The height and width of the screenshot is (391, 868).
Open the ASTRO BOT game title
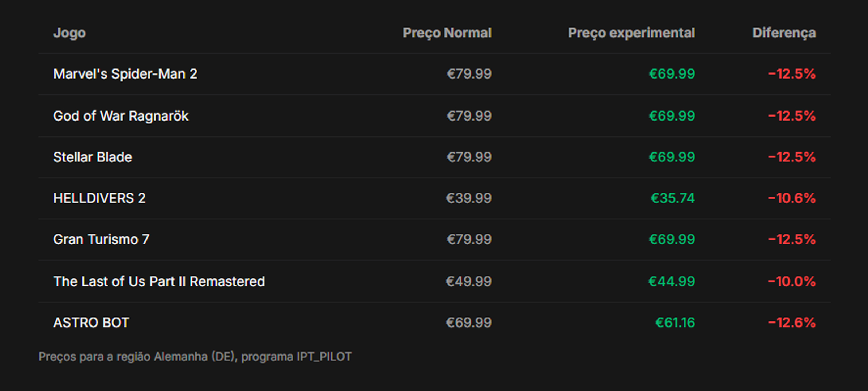(x=91, y=323)
